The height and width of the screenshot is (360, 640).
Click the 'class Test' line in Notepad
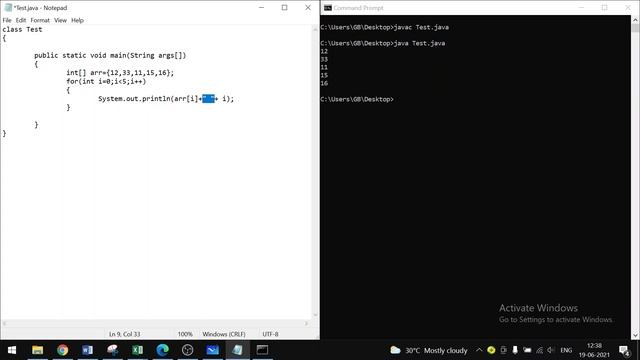[22, 29]
